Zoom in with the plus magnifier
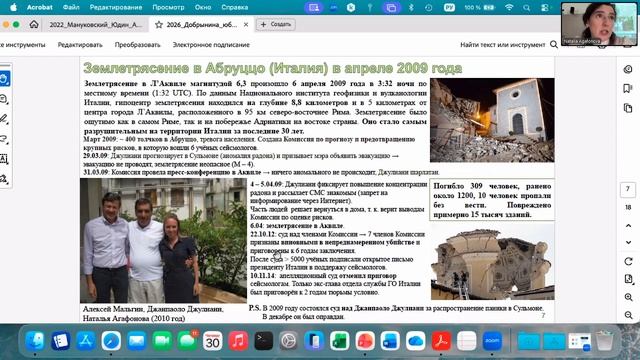The image size is (640, 360). click(628, 297)
